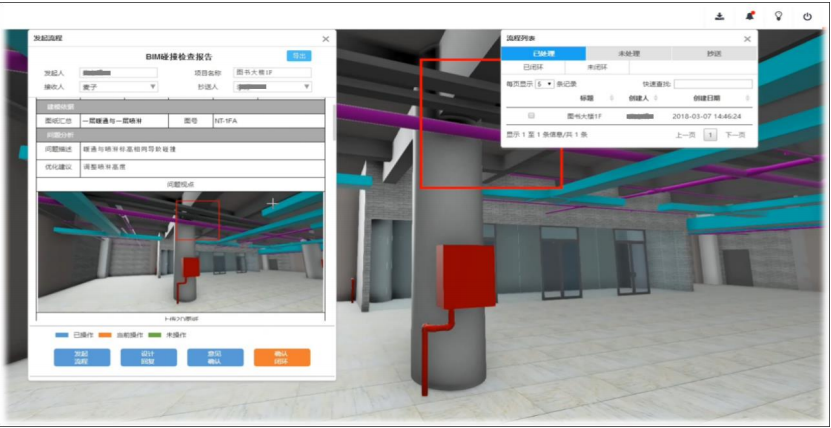This screenshot has width=831, height=428.
Task: Click the report's vertical scrollbar
Action: 334,122
